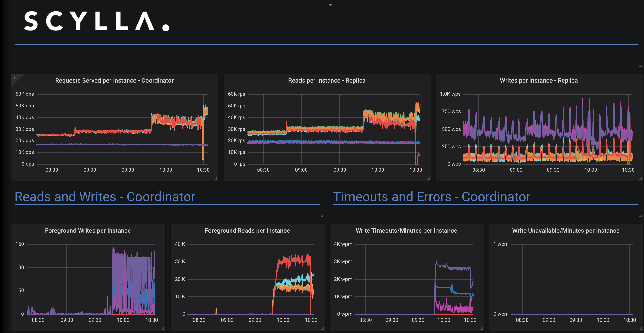Select the "Reads per Instance - Replica" panel title
The width and height of the screenshot is (644, 333).
pyautogui.click(x=327, y=80)
